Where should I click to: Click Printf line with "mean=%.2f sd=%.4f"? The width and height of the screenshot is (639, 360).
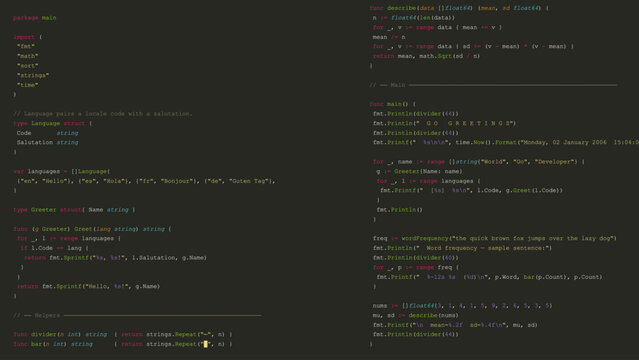tap(455, 325)
